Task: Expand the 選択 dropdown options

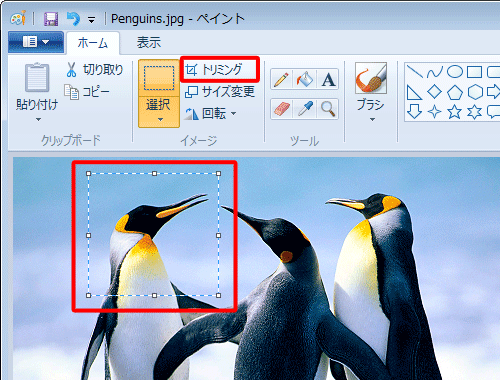Action: coord(159,112)
